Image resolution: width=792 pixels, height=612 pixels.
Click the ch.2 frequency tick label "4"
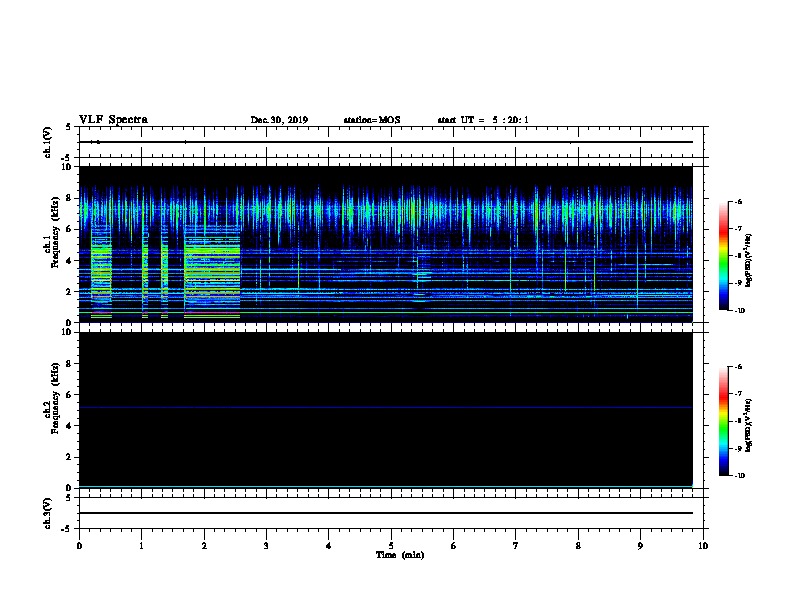(69, 426)
